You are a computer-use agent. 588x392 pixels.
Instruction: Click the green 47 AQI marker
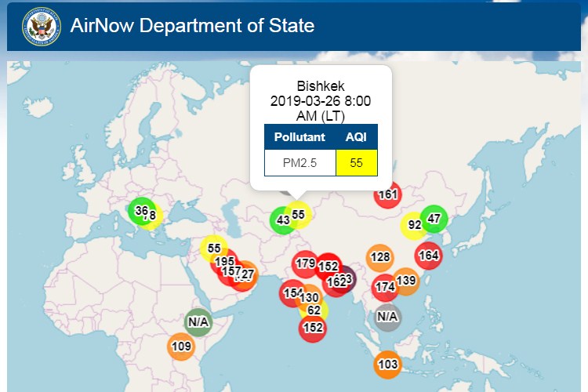click(434, 219)
